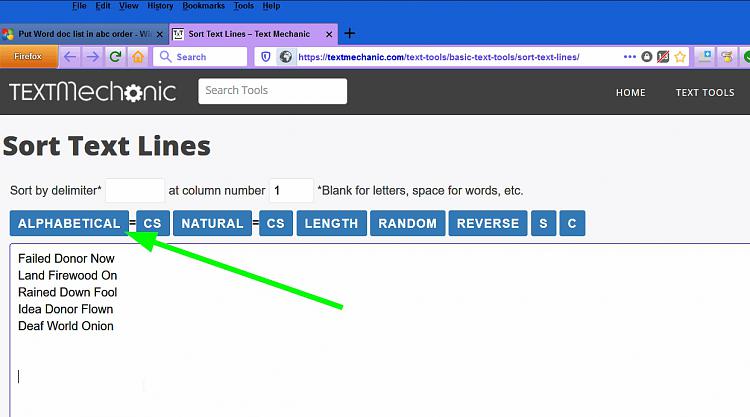Open TEXT TOOLS in the site navigation
This screenshot has height=417, width=750.
point(705,92)
